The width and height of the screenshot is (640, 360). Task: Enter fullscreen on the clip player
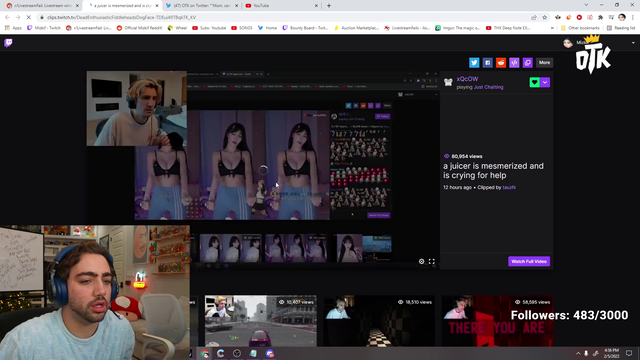click(432, 261)
